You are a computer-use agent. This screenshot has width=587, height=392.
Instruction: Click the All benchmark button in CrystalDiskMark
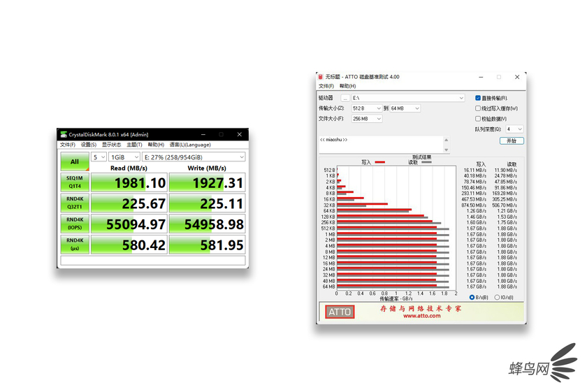(x=75, y=161)
